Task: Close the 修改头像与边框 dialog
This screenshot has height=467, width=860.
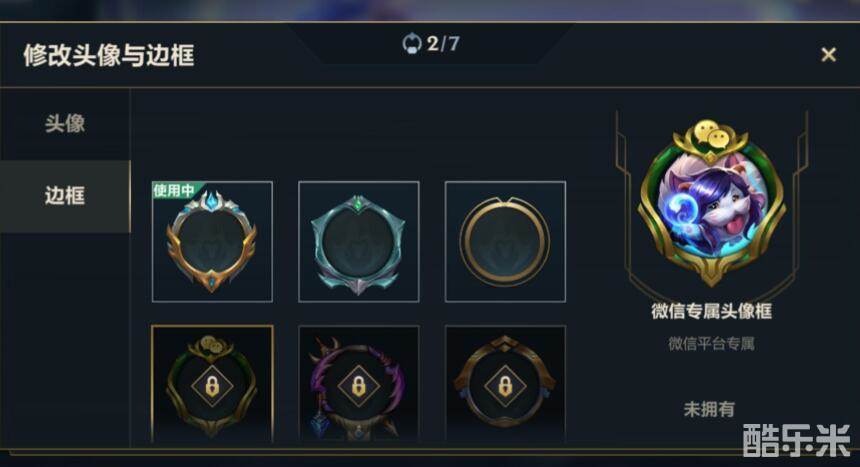Action: [x=828, y=54]
